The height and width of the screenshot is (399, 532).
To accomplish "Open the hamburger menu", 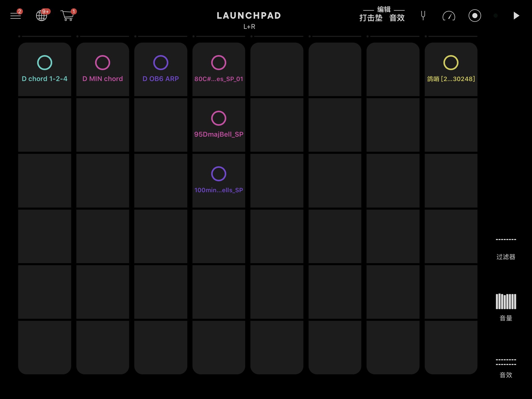I will pos(16,16).
